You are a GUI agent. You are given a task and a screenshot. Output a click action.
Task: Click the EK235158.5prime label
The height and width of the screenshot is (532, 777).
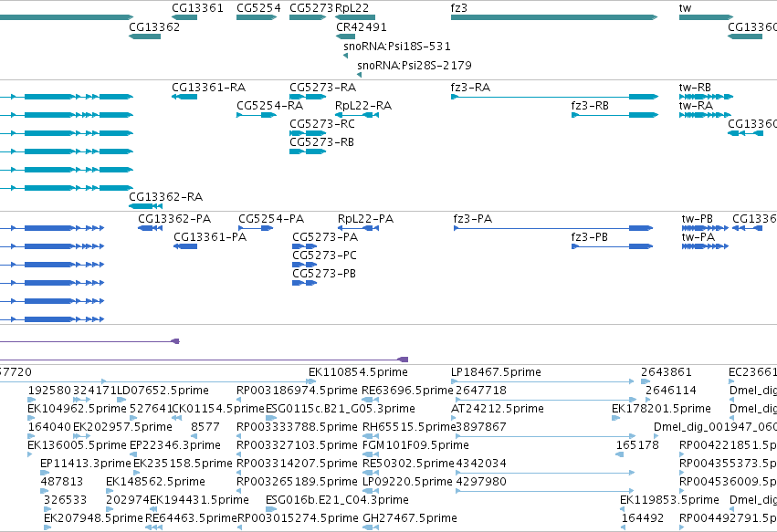(183, 464)
